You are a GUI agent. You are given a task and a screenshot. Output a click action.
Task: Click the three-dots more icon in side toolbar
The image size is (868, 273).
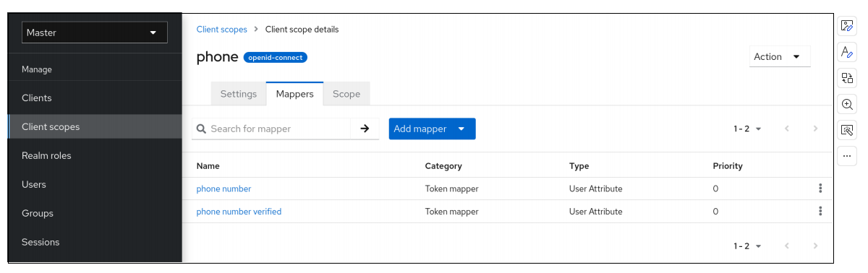pos(847,156)
